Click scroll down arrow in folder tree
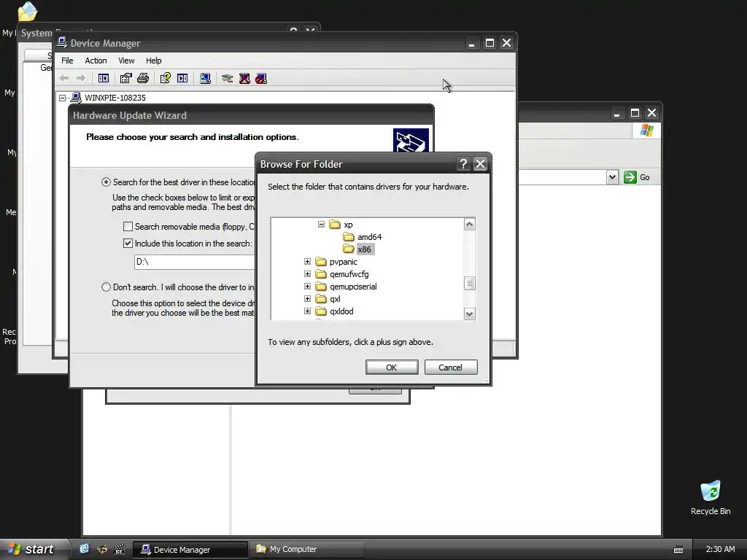Viewport: 747px width, 560px height. (x=469, y=314)
